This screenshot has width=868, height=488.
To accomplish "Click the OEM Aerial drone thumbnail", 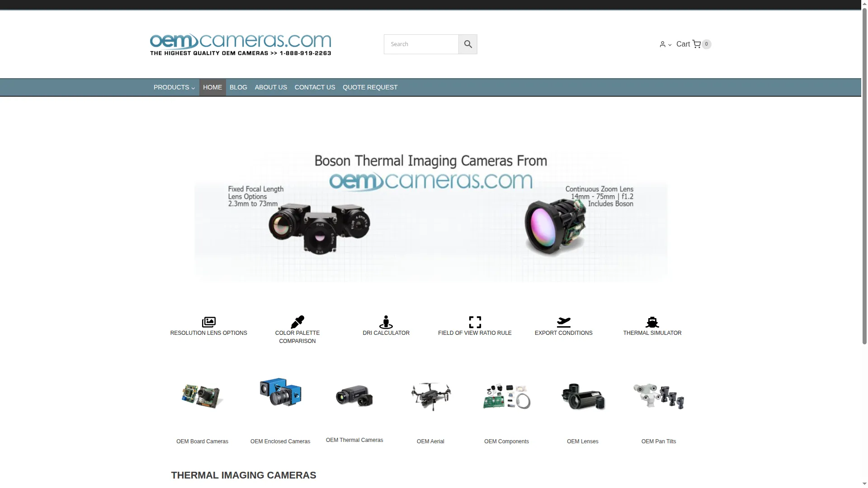I will (x=430, y=396).
